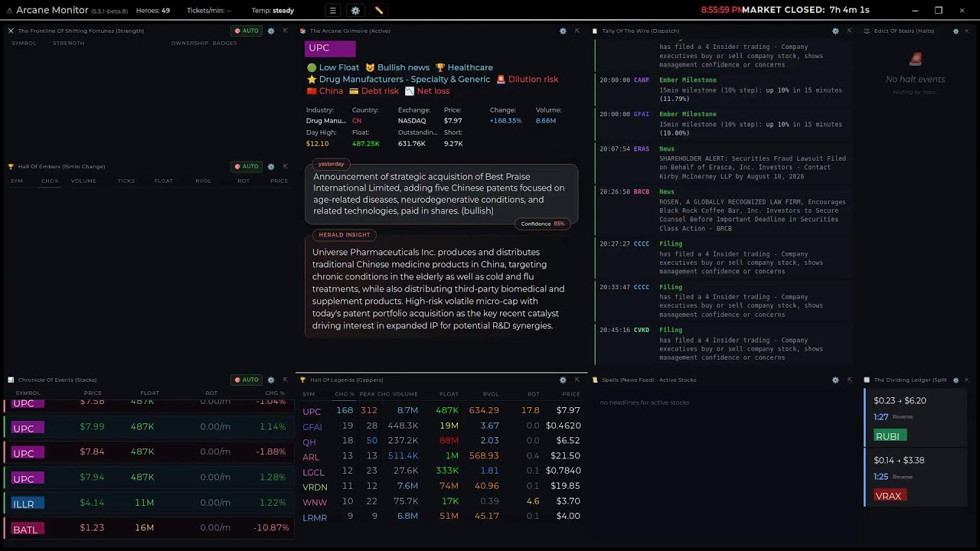Pop out the Tally Of The Wire panel
The height and width of the screenshot is (551, 980).
(849, 31)
